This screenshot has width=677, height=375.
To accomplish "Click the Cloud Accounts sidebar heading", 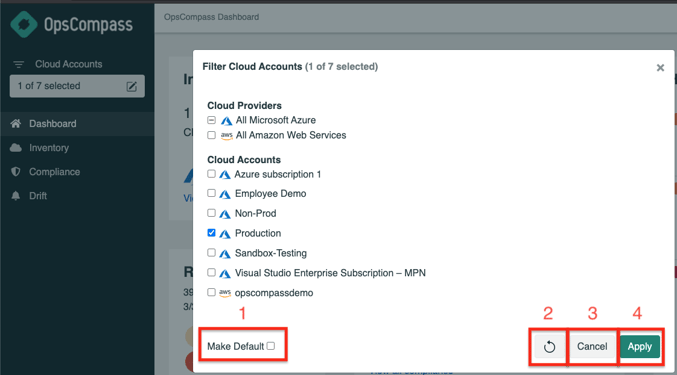I will (69, 64).
